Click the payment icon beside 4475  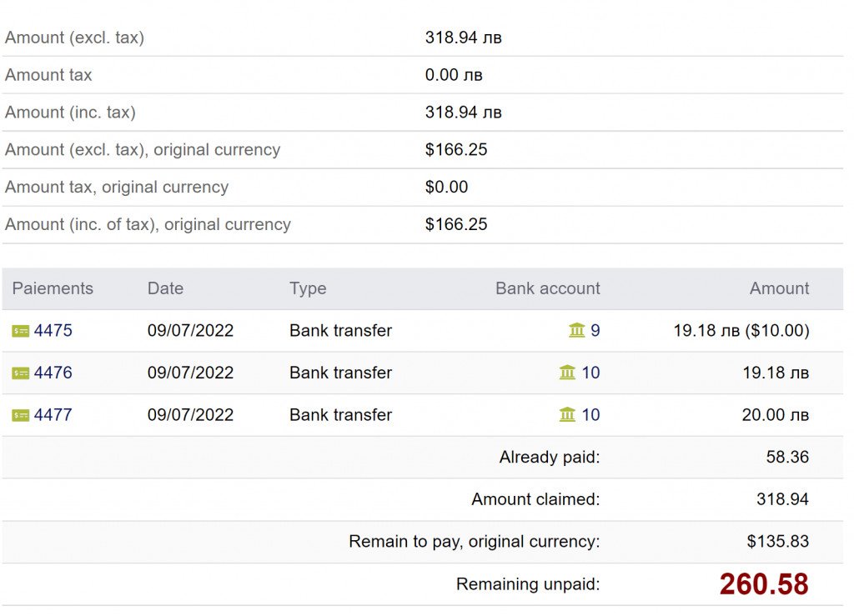tap(21, 331)
